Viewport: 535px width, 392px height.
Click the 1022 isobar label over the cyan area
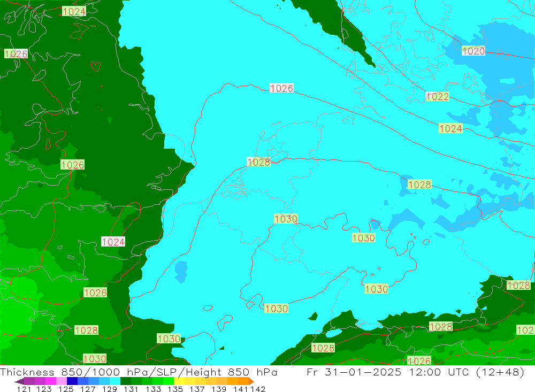point(438,97)
